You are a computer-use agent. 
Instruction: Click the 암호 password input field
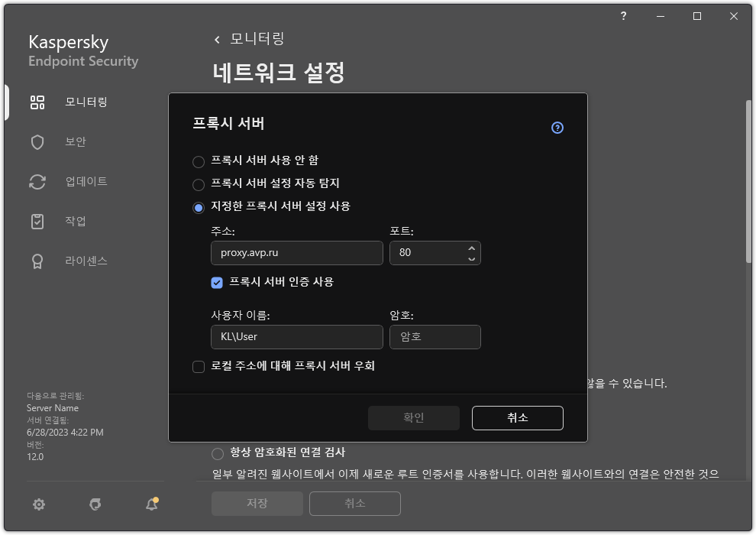435,337
